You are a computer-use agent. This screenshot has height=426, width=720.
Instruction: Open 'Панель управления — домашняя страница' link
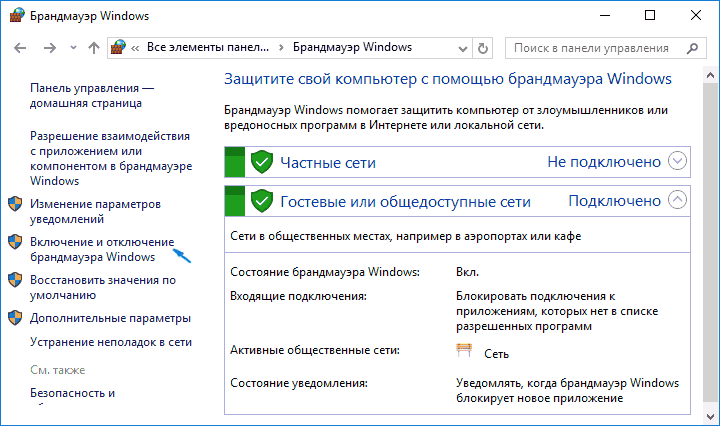(92, 95)
